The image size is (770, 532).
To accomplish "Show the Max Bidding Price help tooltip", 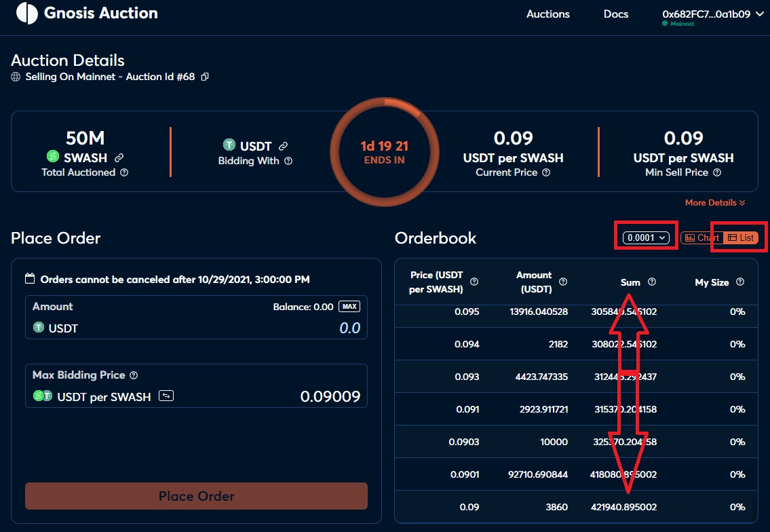I will (x=134, y=375).
